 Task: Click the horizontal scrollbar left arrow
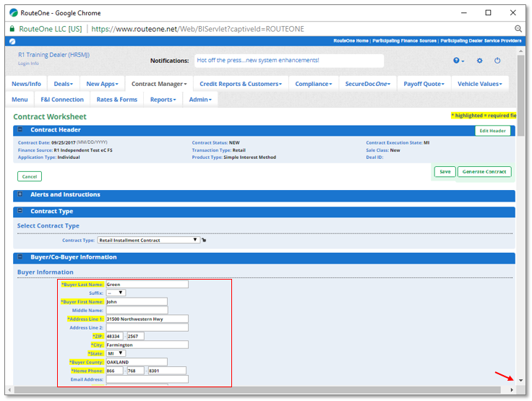click(9, 390)
